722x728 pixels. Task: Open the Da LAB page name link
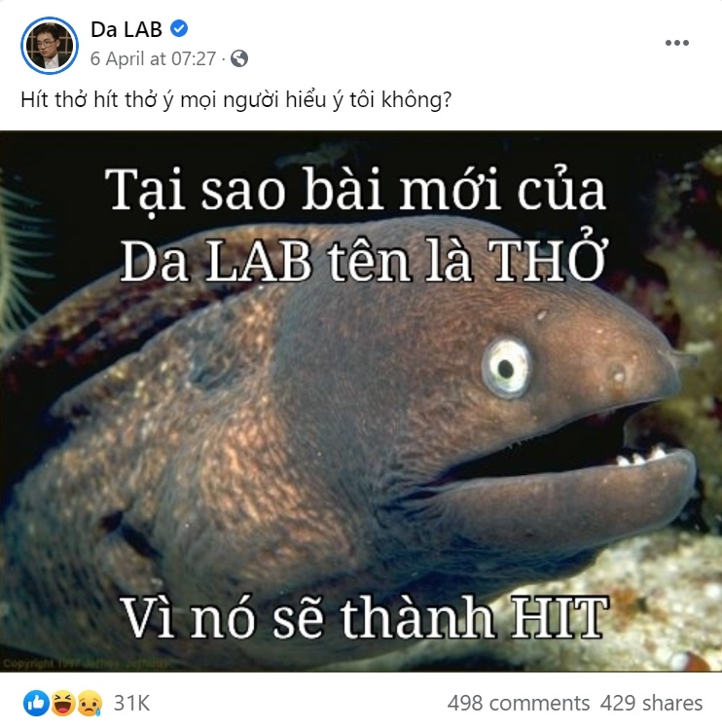(126, 29)
